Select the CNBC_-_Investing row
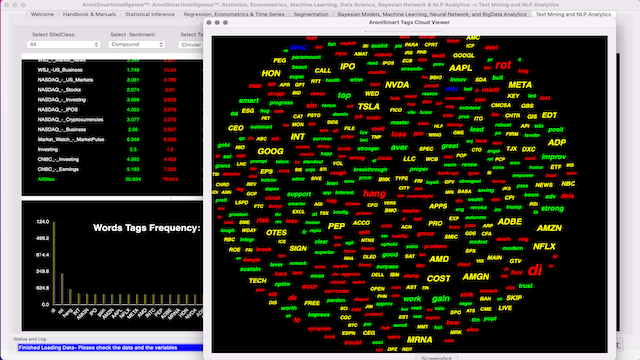The width and height of the screenshot is (640, 360). [x=112, y=160]
